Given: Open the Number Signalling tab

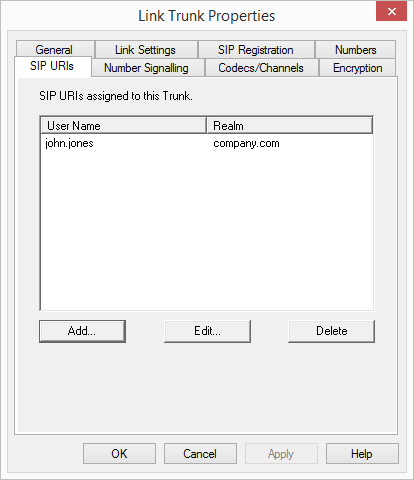Looking at the screenshot, I should 147,68.
